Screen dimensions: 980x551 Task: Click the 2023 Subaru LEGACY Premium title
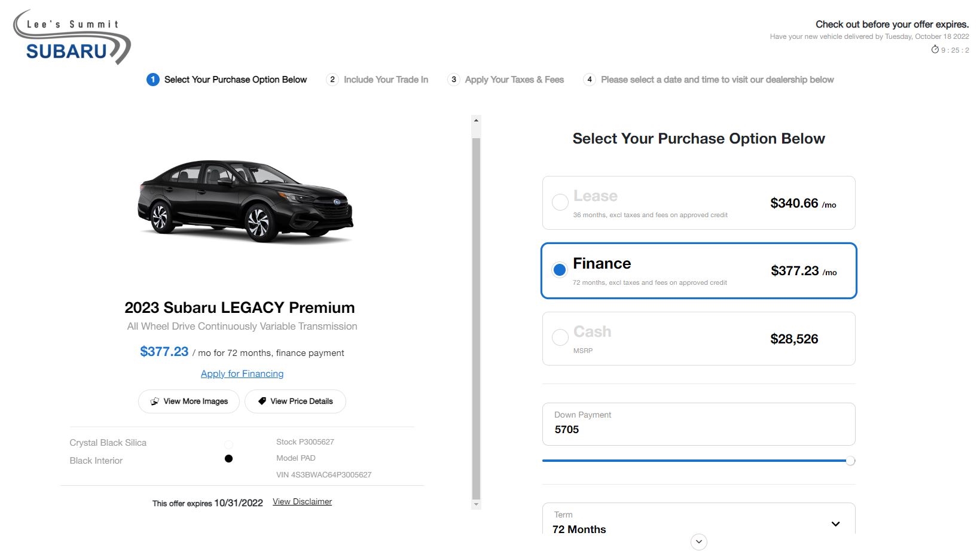240,308
